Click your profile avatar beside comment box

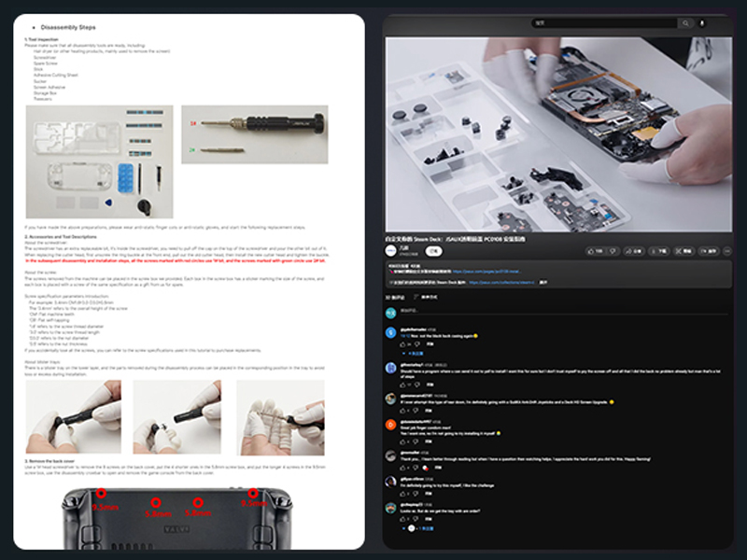(390, 313)
